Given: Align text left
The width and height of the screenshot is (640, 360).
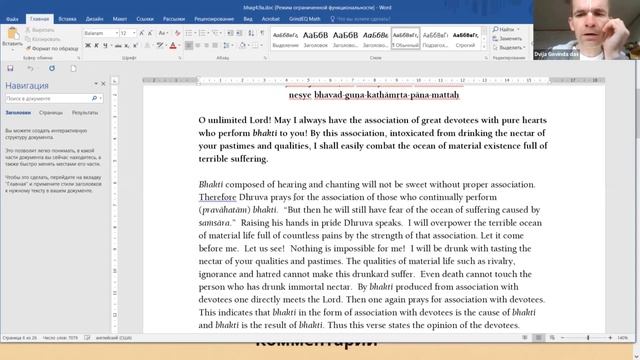Looking at the screenshot, I should 189,45.
